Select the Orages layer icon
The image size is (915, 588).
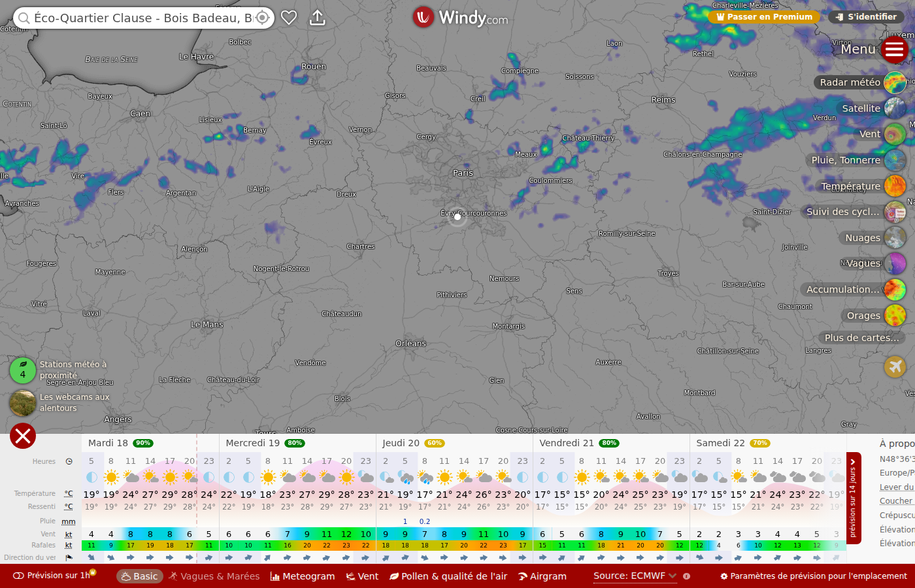[x=895, y=316]
